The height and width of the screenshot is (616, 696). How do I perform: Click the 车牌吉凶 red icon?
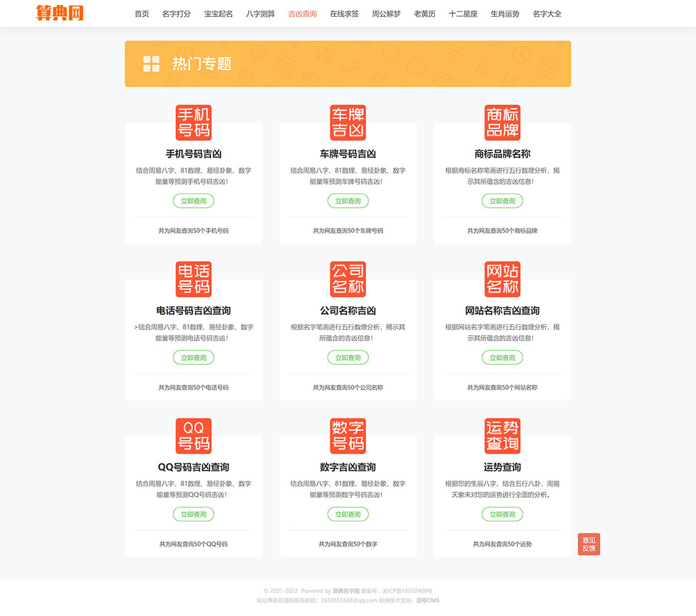coord(348,122)
